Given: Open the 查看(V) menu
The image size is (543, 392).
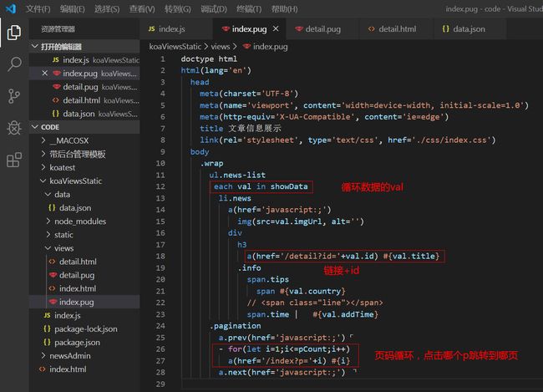Looking at the screenshot, I should coord(142,9).
